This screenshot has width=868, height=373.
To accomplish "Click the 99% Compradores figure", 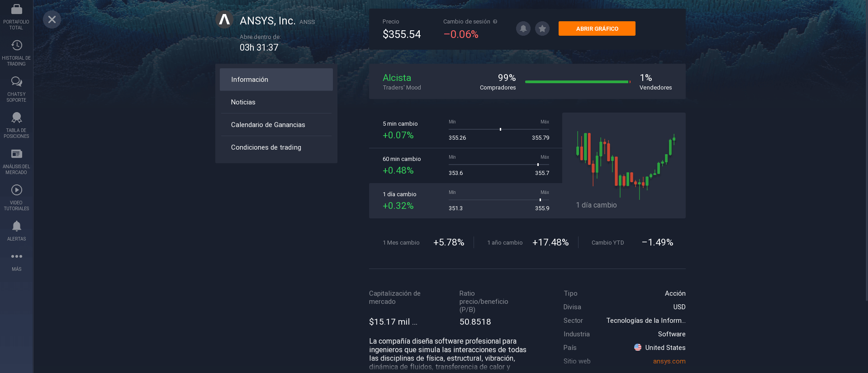I will pos(507,78).
